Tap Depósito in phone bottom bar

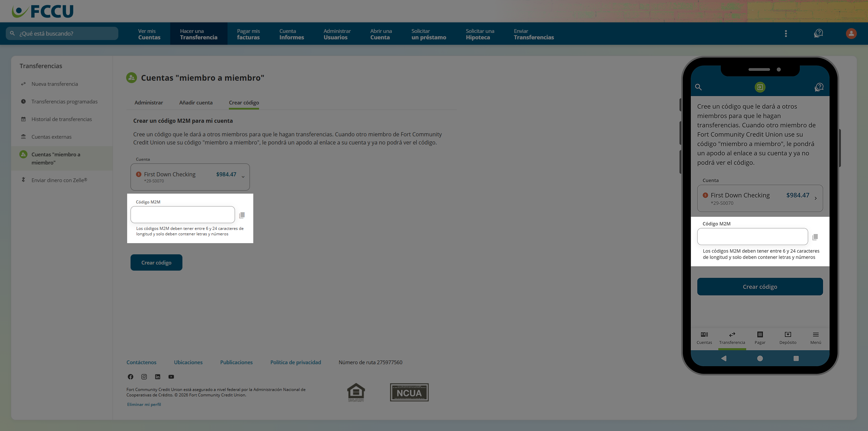(x=788, y=338)
